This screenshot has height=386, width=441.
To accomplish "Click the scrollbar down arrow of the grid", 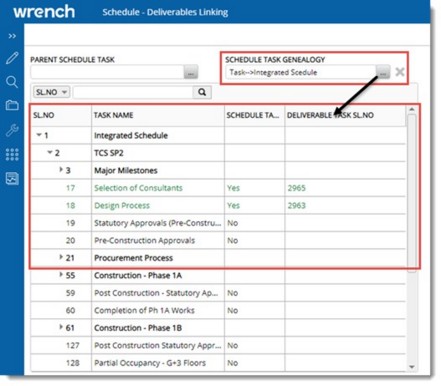I will [x=412, y=367].
